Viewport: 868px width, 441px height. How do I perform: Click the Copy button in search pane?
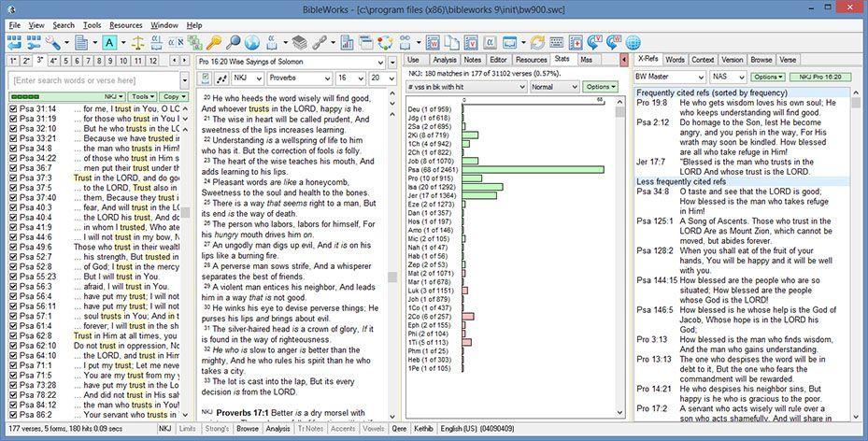pyautogui.click(x=173, y=97)
